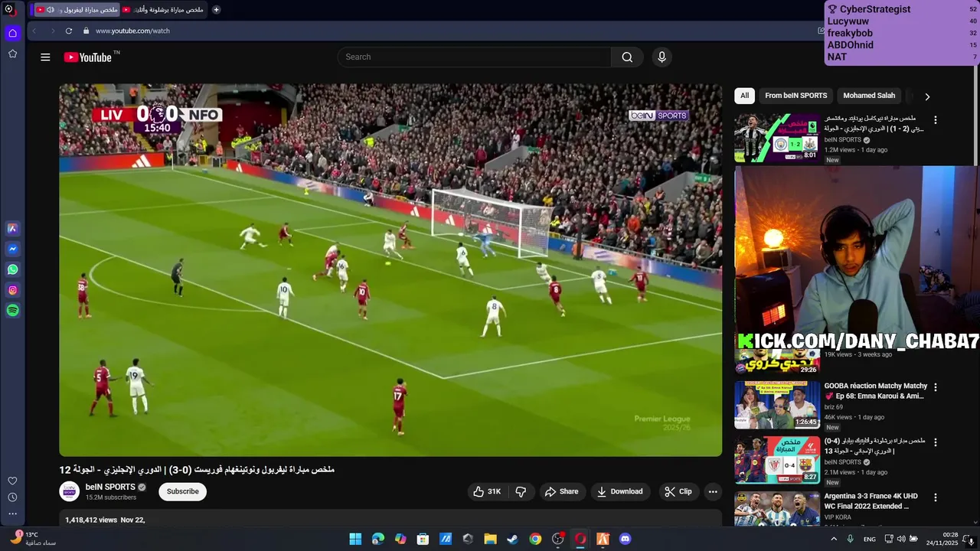This screenshot has height=551, width=980.
Task: Expand hidden system tray icons
Action: (834, 539)
